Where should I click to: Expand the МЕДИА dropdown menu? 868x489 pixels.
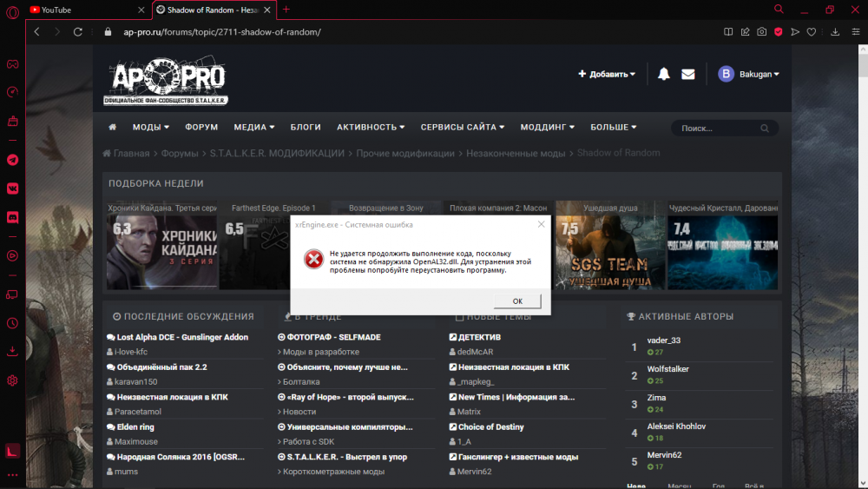(x=254, y=127)
